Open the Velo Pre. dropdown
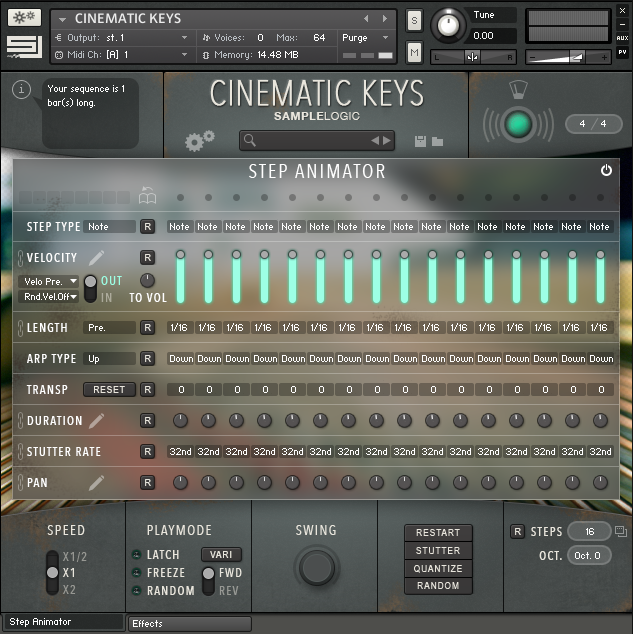 [49, 281]
